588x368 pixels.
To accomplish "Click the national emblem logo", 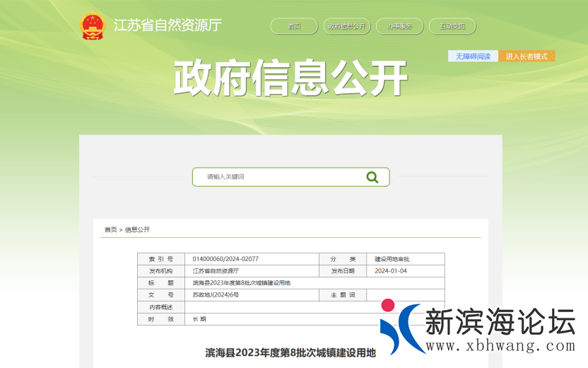I will 92,26.
